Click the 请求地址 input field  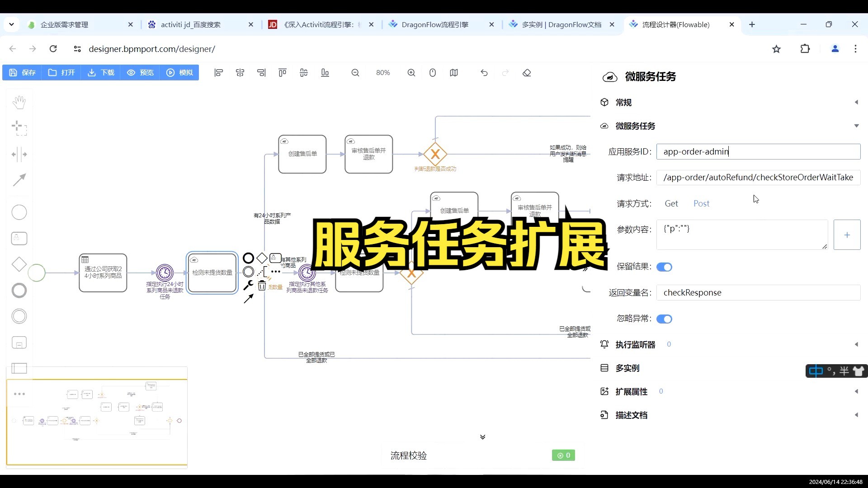tap(758, 178)
